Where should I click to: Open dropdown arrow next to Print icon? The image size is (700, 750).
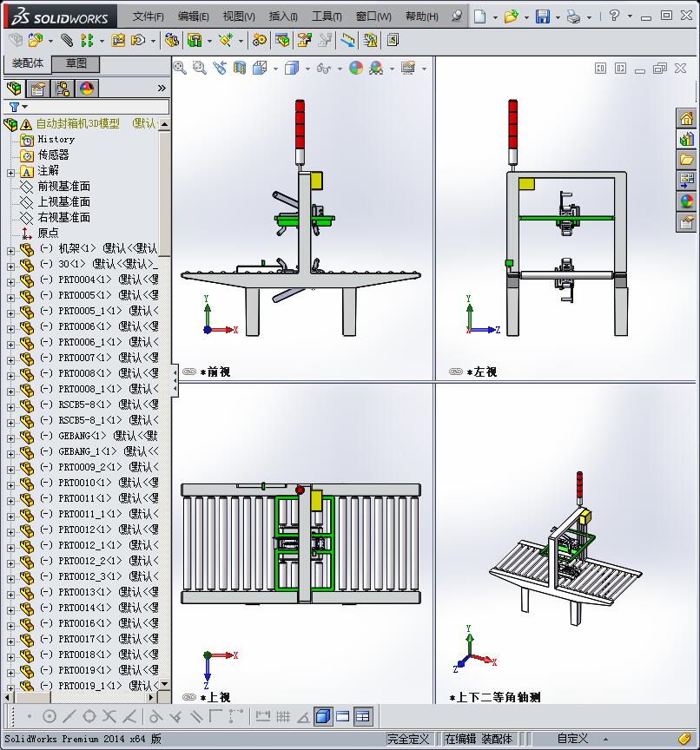(x=589, y=17)
